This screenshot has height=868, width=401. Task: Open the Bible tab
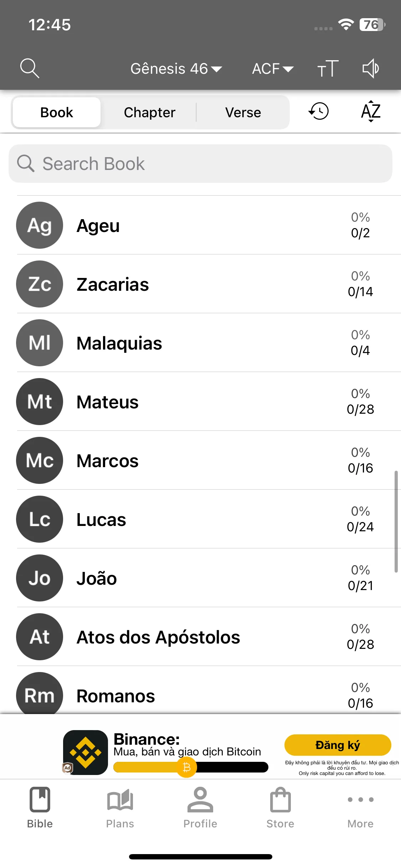pyautogui.click(x=40, y=808)
